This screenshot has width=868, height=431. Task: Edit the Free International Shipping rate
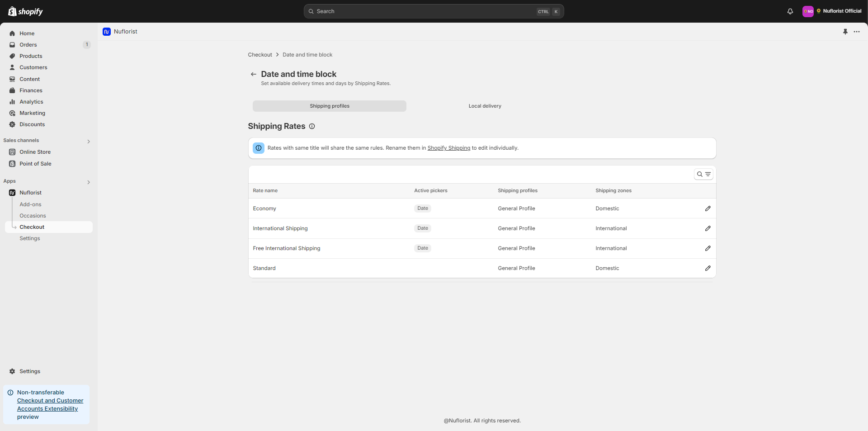(708, 248)
